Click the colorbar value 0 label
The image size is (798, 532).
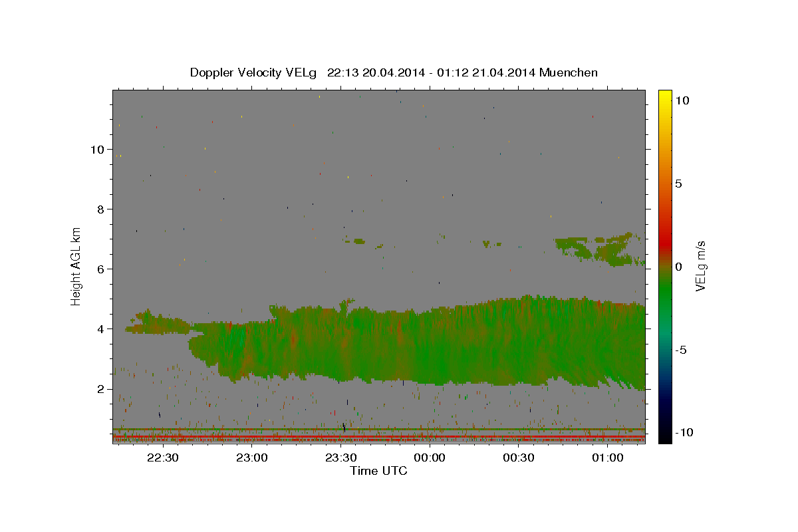tap(679, 266)
